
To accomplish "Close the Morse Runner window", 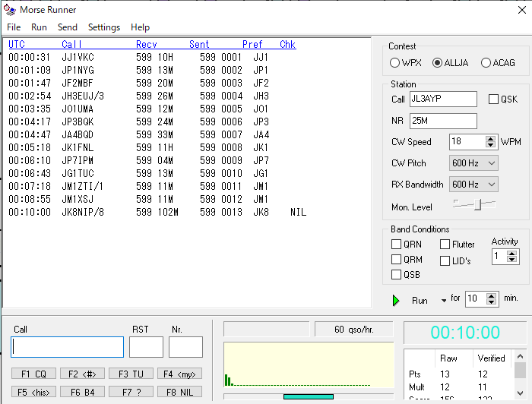I will coord(522,10).
